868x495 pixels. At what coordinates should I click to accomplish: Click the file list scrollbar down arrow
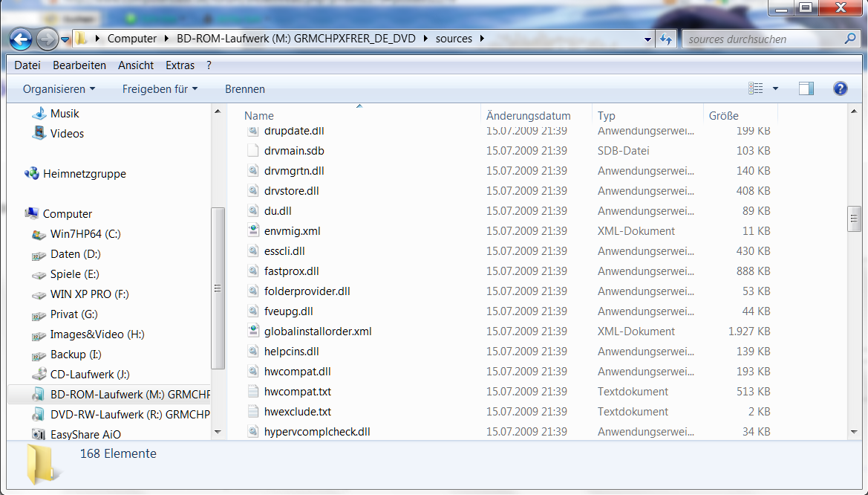pos(854,432)
